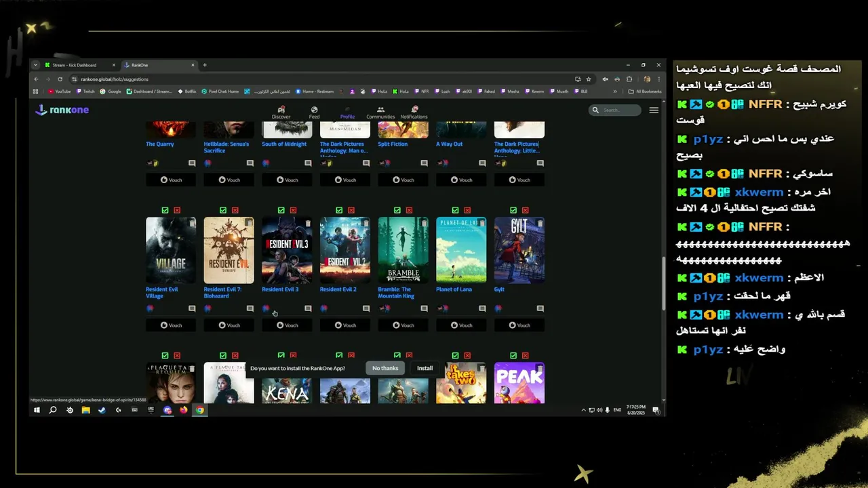Vouch for Resident Evil Village
868x488 pixels.
tap(171, 325)
